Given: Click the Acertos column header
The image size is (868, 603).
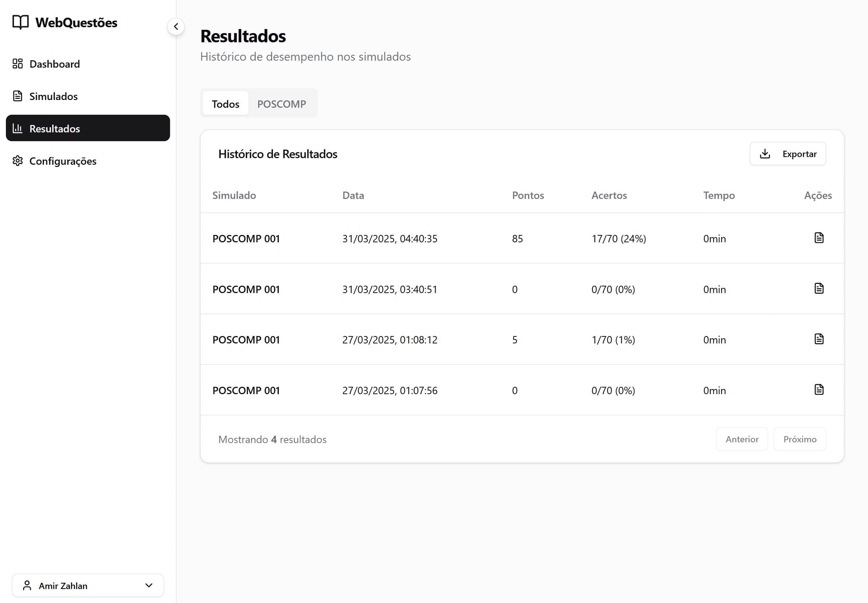Looking at the screenshot, I should (609, 195).
